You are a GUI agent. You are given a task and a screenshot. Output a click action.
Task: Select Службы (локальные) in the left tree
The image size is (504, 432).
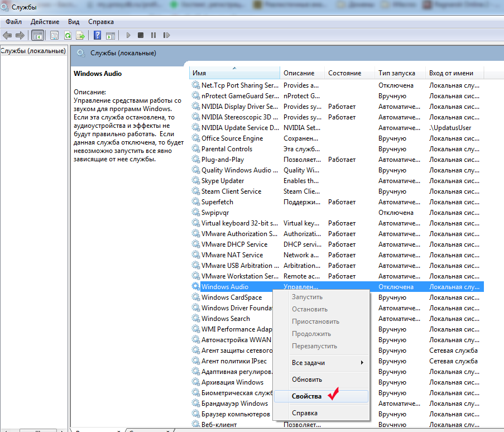[33, 51]
